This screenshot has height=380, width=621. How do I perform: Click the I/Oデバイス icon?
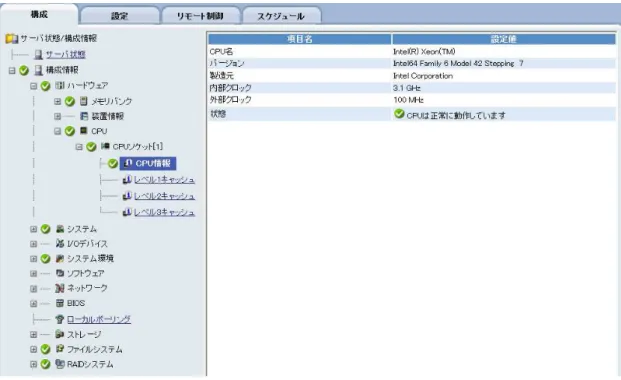60,243
